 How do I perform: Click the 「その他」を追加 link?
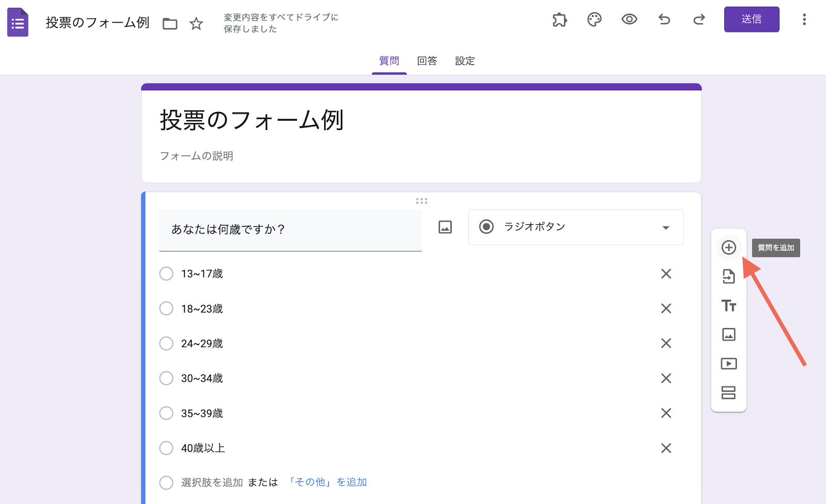tap(327, 482)
